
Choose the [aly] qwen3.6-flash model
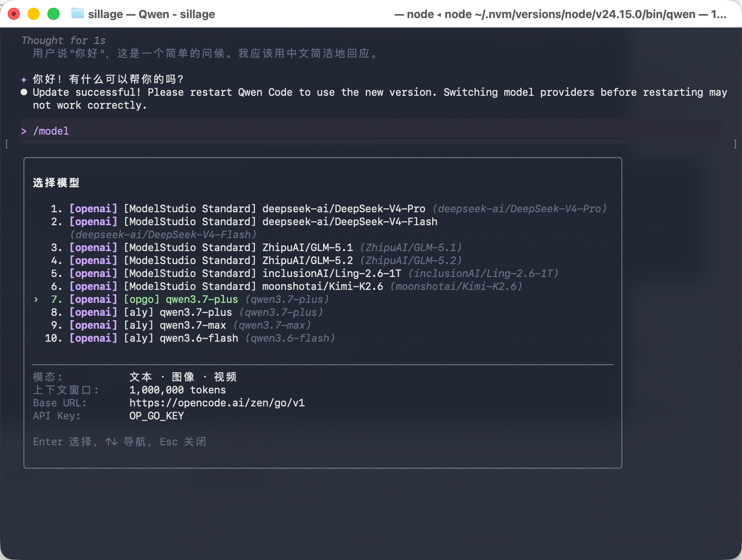pos(190,338)
